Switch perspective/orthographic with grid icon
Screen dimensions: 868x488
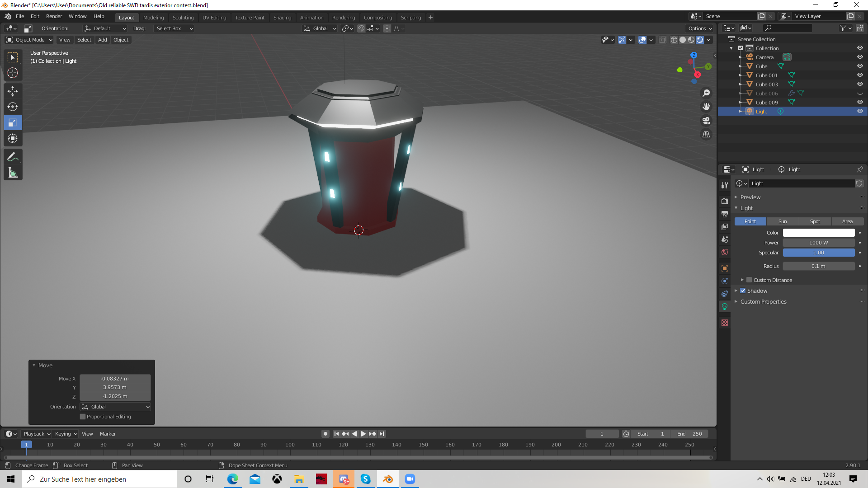click(x=706, y=135)
